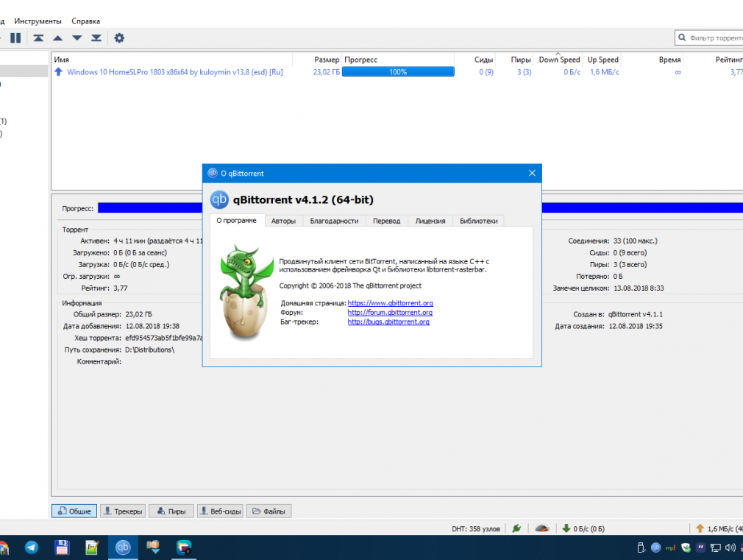
Task: Click the upload arrow icon beside Windows 10 torrent
Action: [x=58, y=72]
